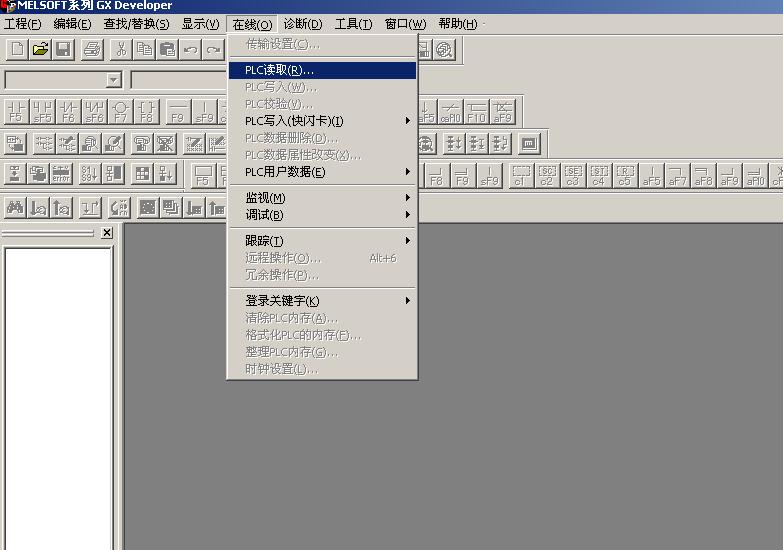
Task: Insert parallel closed contact sF6
Action: pyautogui.click(x=94, y=111)
